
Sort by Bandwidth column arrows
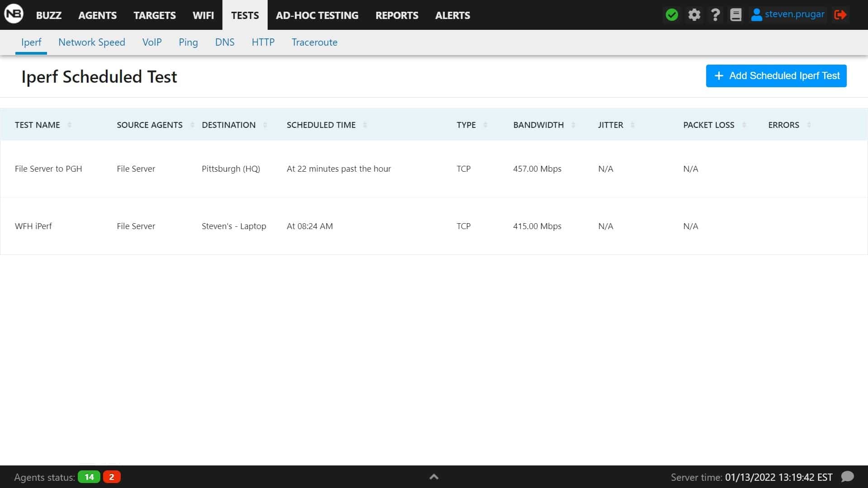(x=573, y=125)
